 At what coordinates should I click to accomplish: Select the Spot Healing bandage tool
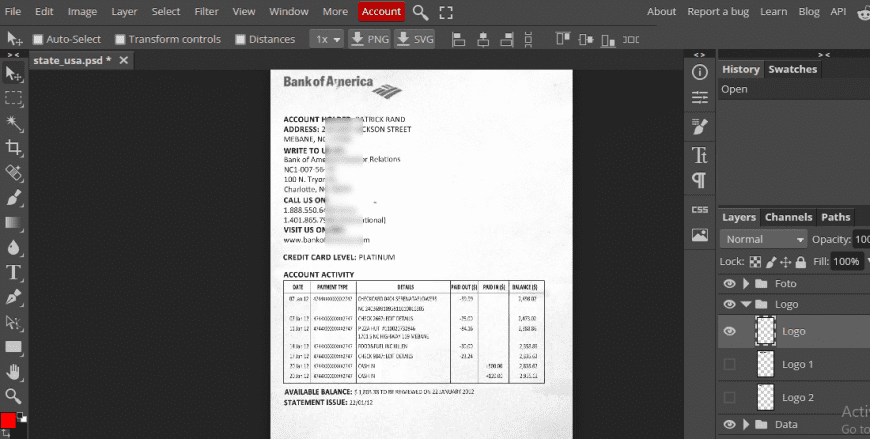[x=13, y=173]
